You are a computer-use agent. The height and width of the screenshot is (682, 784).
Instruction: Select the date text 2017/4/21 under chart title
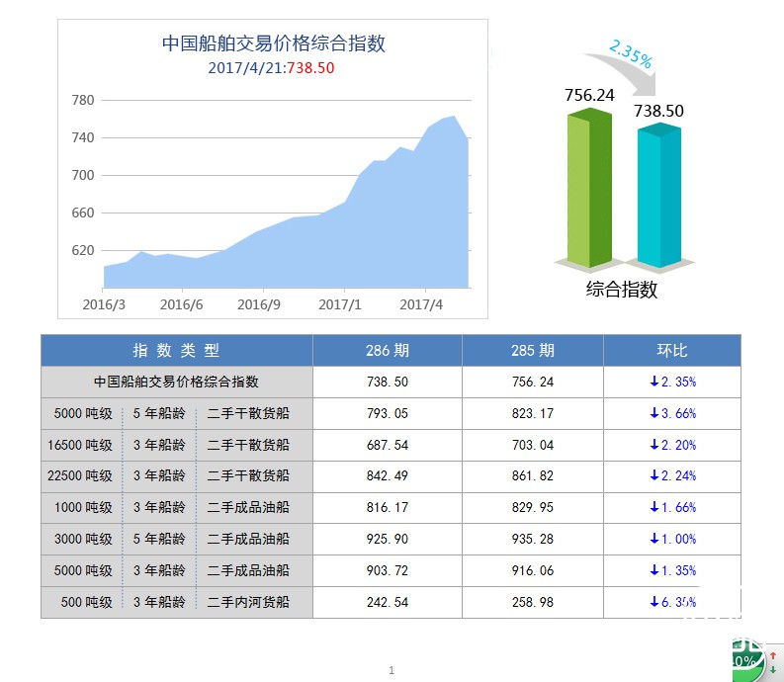point(246,68)
